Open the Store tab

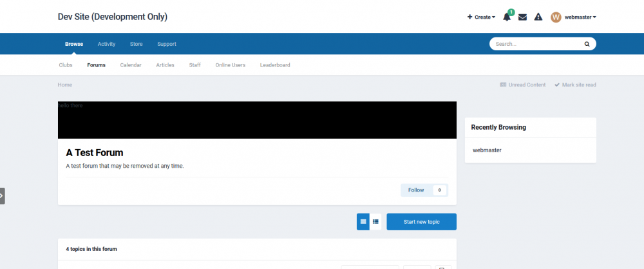[137, 44]
